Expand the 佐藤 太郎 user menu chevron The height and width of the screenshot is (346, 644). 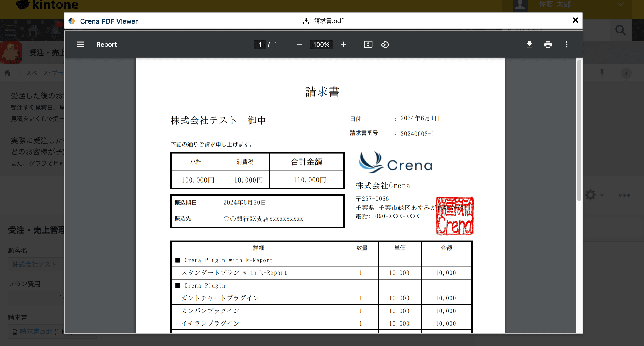click(620, 4)
